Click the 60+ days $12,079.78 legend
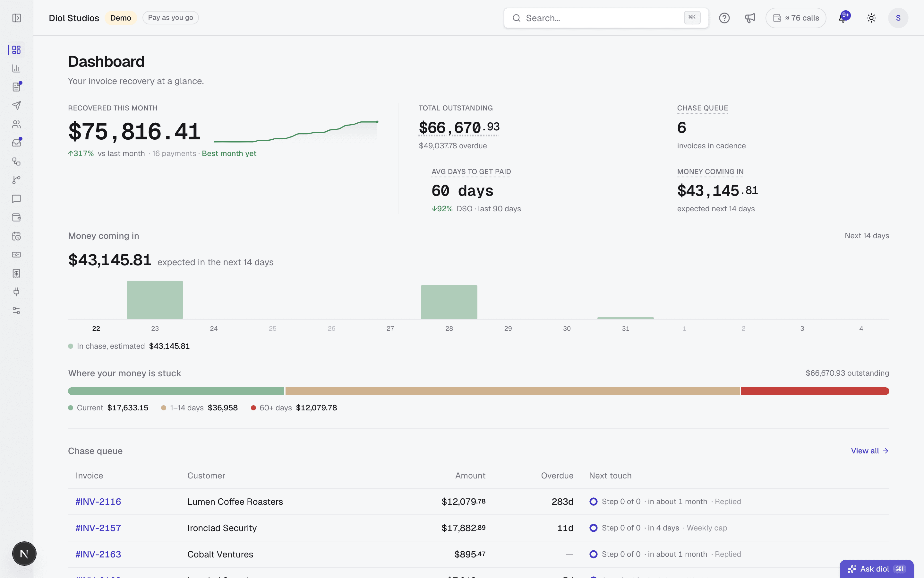 tap(294, 408)
